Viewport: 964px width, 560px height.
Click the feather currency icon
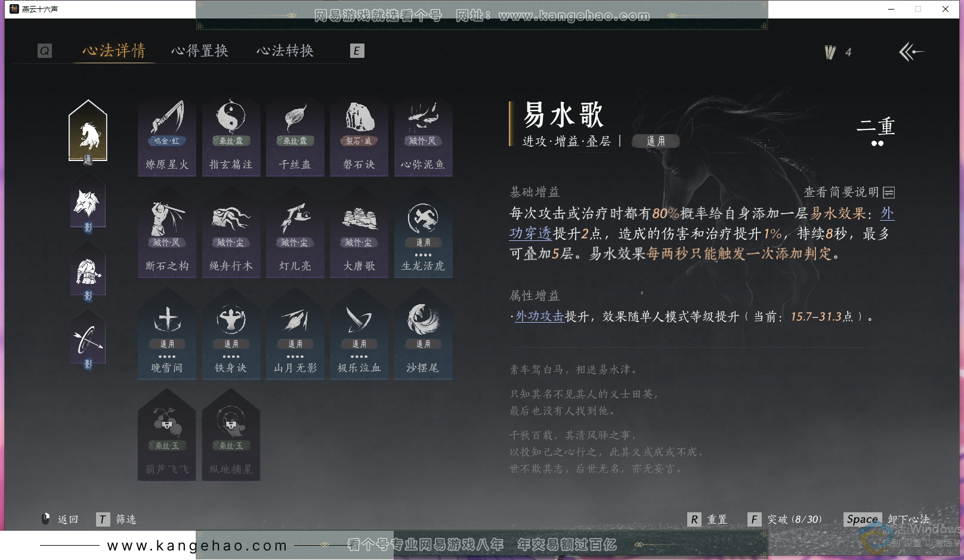[830, 52]
